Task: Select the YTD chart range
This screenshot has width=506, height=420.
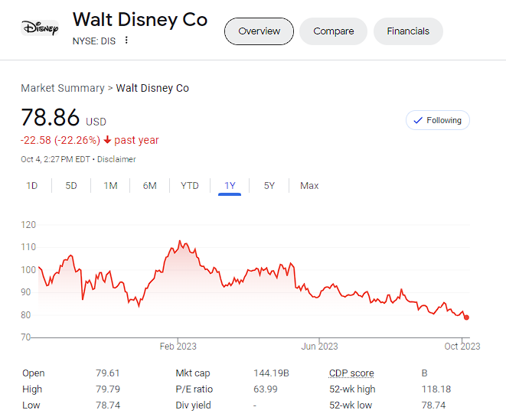Action: coord(190,186)
